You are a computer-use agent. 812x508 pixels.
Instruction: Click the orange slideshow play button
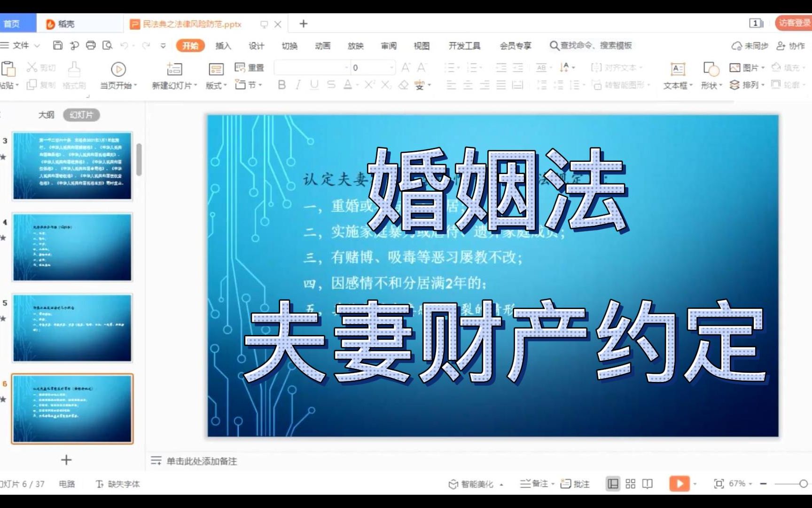(679, 484)
